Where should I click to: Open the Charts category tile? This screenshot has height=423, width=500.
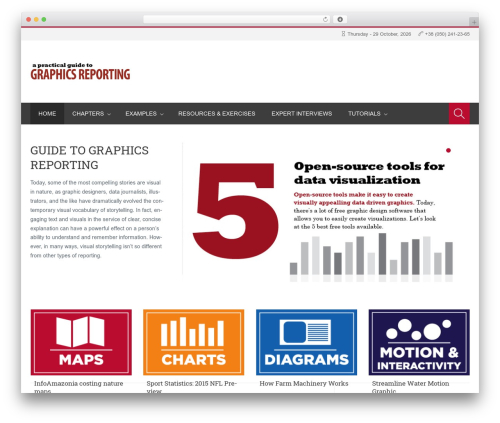(x=194, y=342)
